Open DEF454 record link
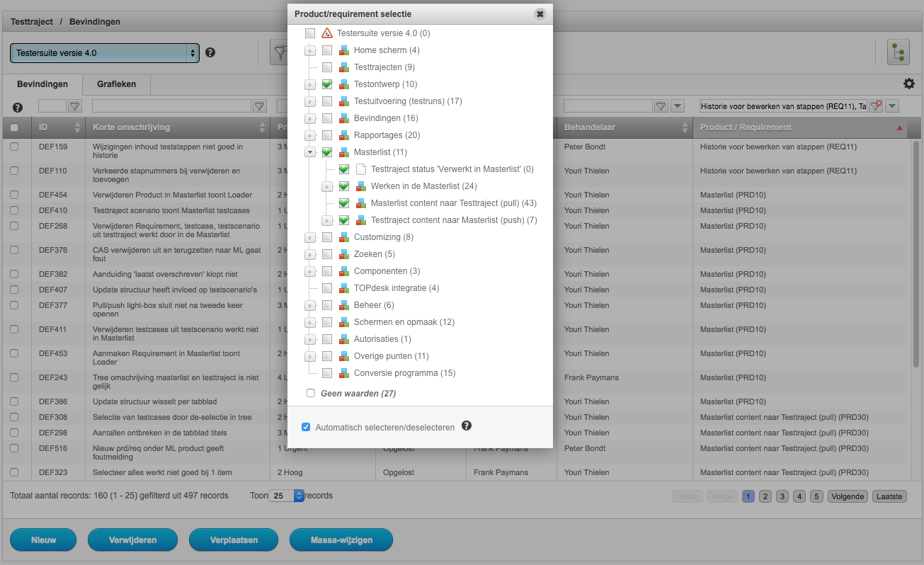 click(53, 195)
